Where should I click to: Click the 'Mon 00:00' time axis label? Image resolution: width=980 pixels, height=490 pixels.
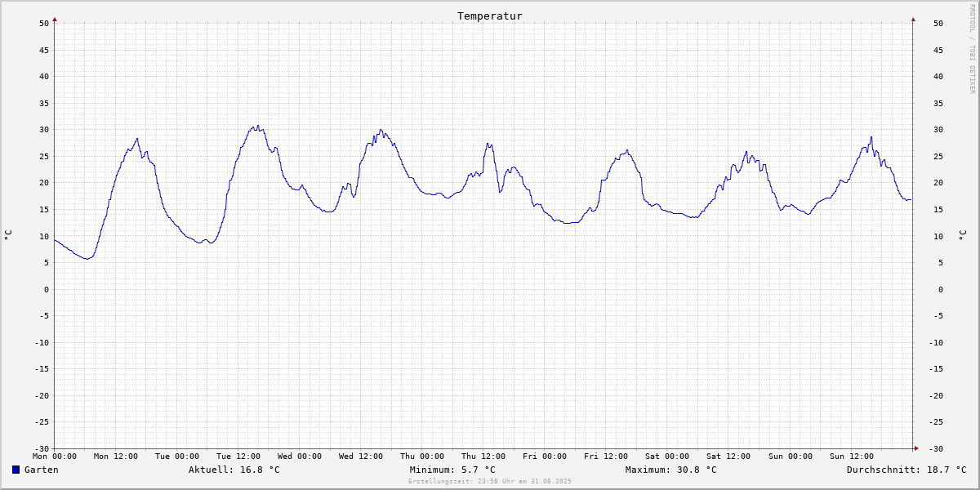[x=55, y=457]
